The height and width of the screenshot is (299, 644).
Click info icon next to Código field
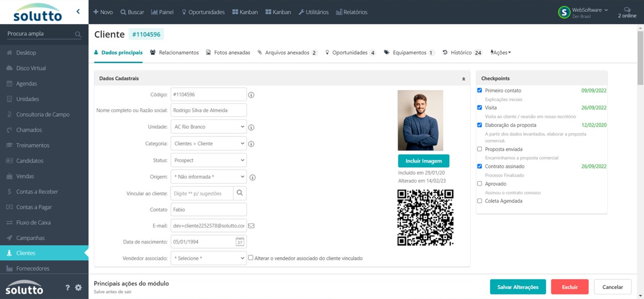(251, 95)
